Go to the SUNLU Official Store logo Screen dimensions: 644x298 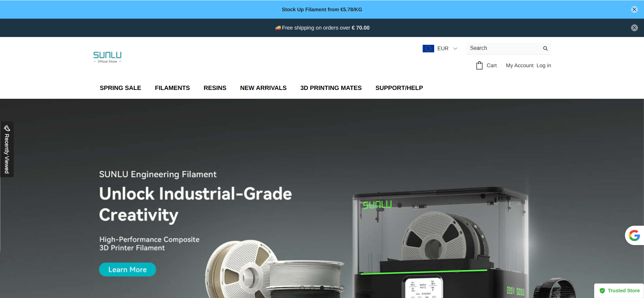tap(107, 57)
